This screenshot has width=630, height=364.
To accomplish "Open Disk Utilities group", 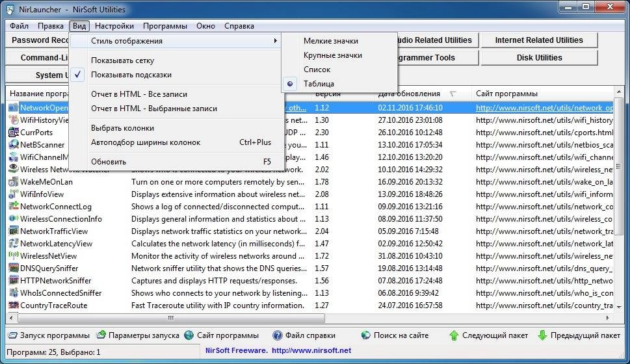I will pos(539,57).
